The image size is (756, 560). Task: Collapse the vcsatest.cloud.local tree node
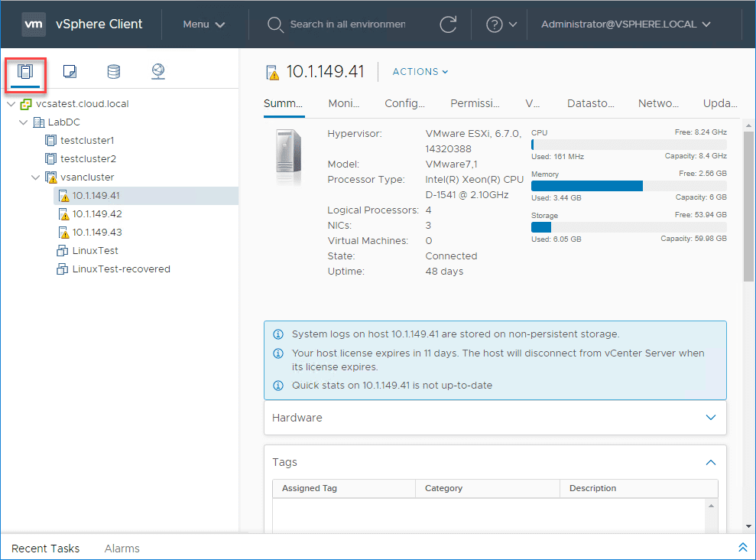(11, 104)
